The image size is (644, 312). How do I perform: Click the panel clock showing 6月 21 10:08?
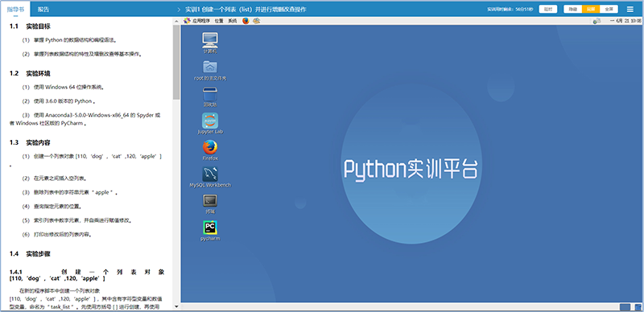pyautogui.click(x=625, y=21)
